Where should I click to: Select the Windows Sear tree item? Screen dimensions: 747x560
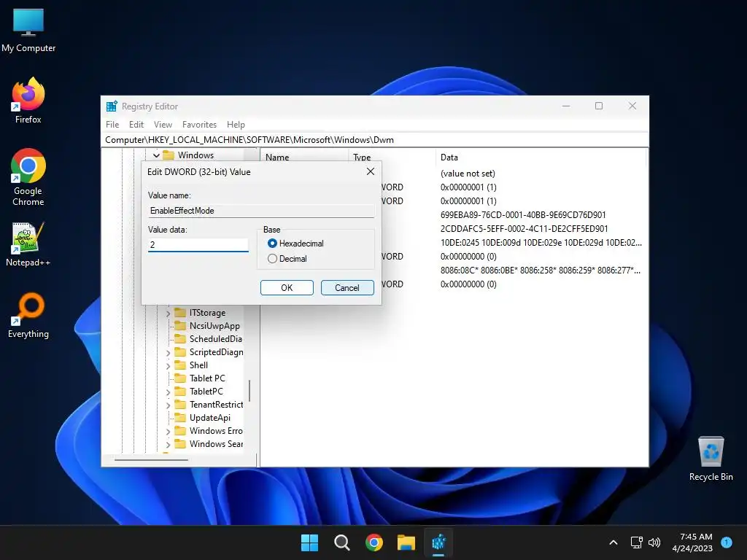click(216, 444)
